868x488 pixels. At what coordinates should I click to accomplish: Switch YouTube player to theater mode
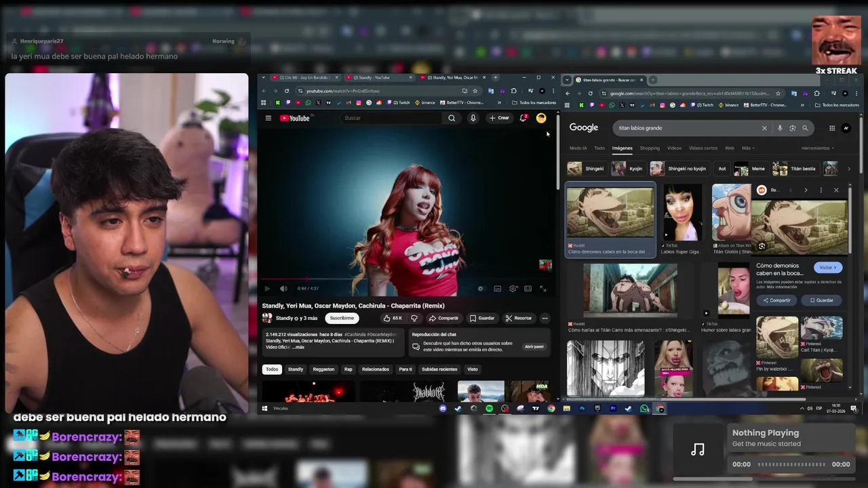click(x=528, y=289)
